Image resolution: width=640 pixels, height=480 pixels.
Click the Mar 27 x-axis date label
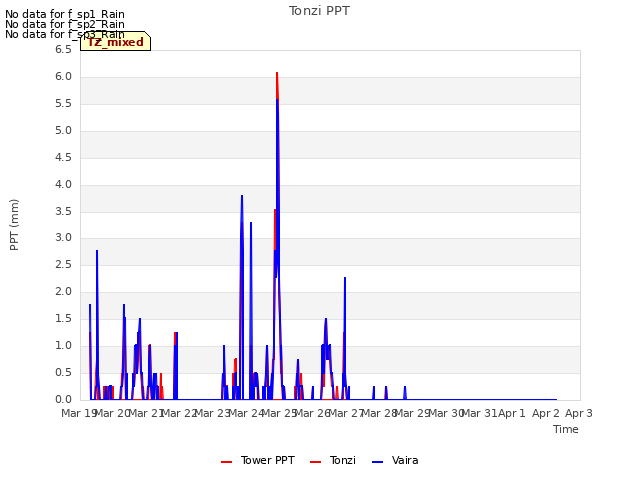coord(347,413)
